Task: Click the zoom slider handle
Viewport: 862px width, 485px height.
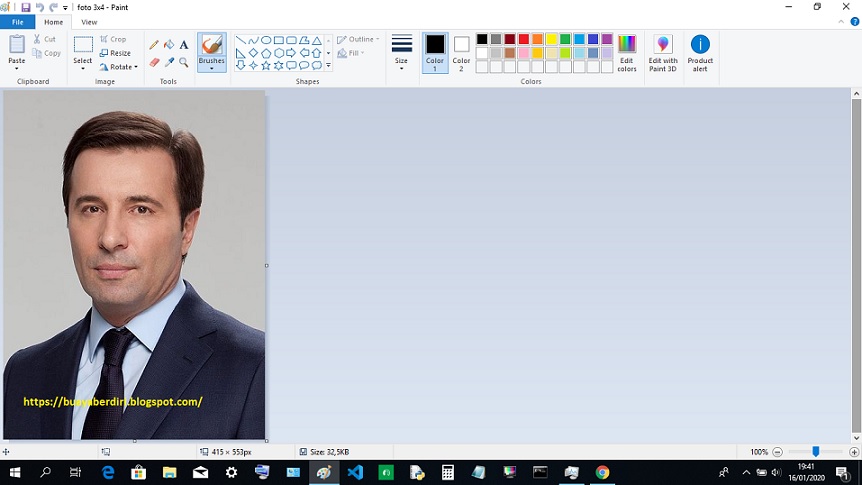Action: [x=816, y=451]
